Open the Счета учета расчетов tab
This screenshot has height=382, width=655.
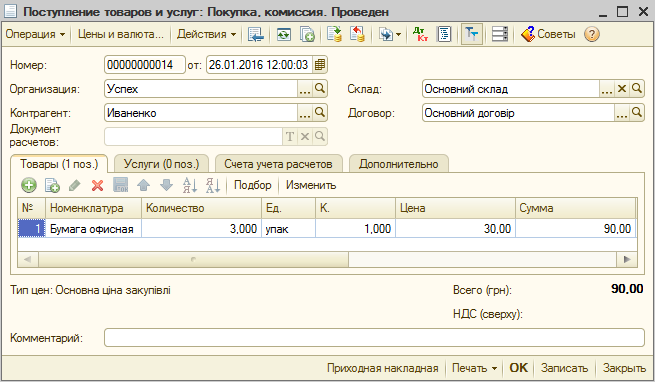tap(278, 164)
